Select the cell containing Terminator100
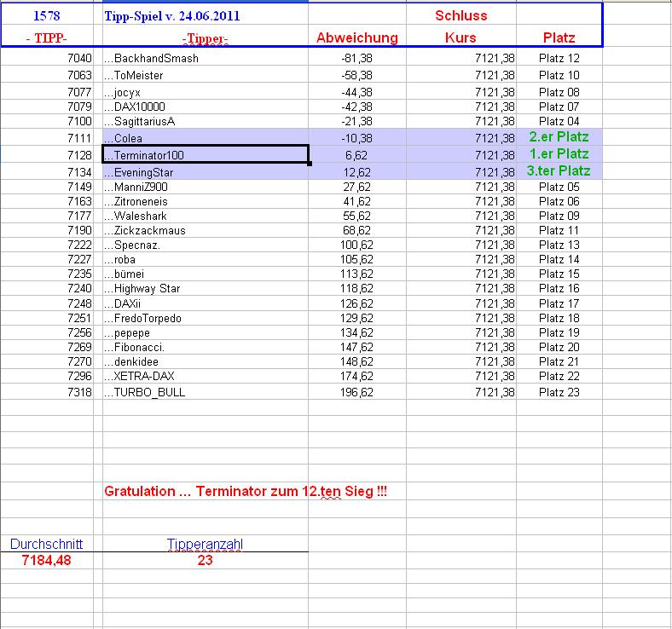The height and width of the screenshot is (629, 672). click(206, 154)
